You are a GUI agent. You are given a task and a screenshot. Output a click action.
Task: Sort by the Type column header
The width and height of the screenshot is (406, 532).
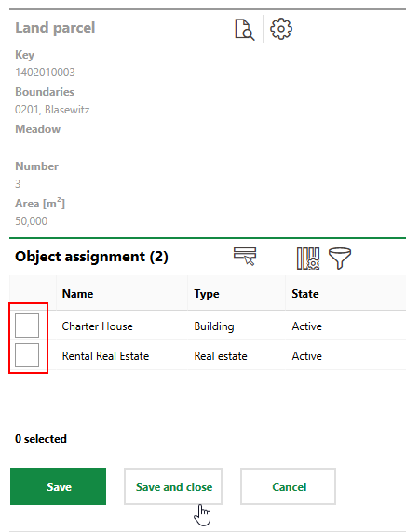tap(207, 294)
